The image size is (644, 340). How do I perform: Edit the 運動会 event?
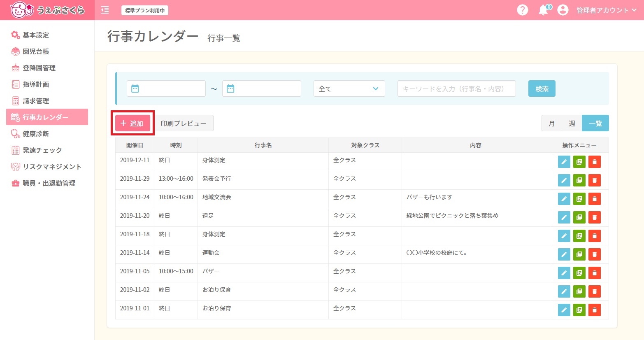point(564,254)
